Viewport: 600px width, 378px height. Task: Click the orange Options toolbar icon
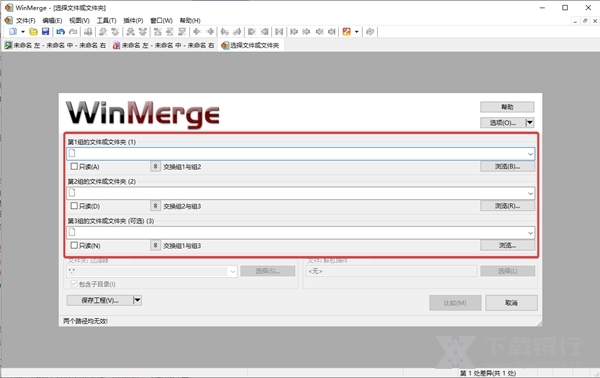pos(347,32)
